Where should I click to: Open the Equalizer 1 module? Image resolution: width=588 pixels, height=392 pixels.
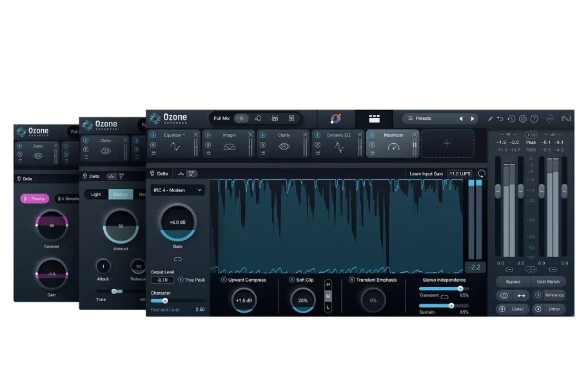[x=174, y=143]
